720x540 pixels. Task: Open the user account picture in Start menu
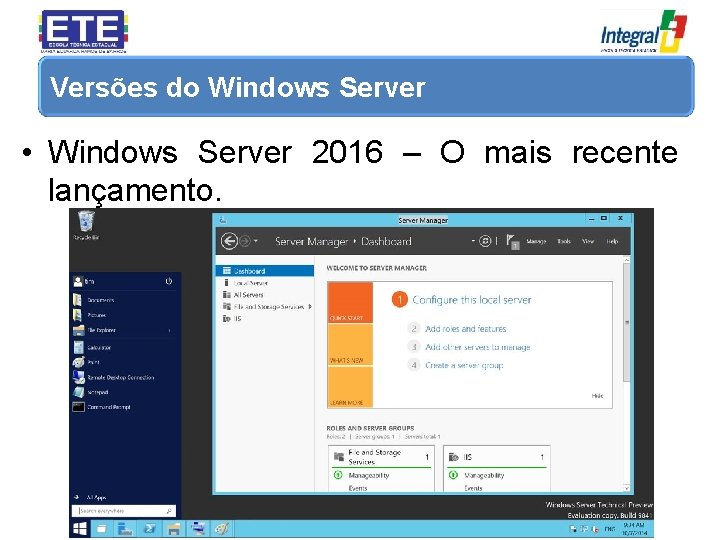[78, 281]
